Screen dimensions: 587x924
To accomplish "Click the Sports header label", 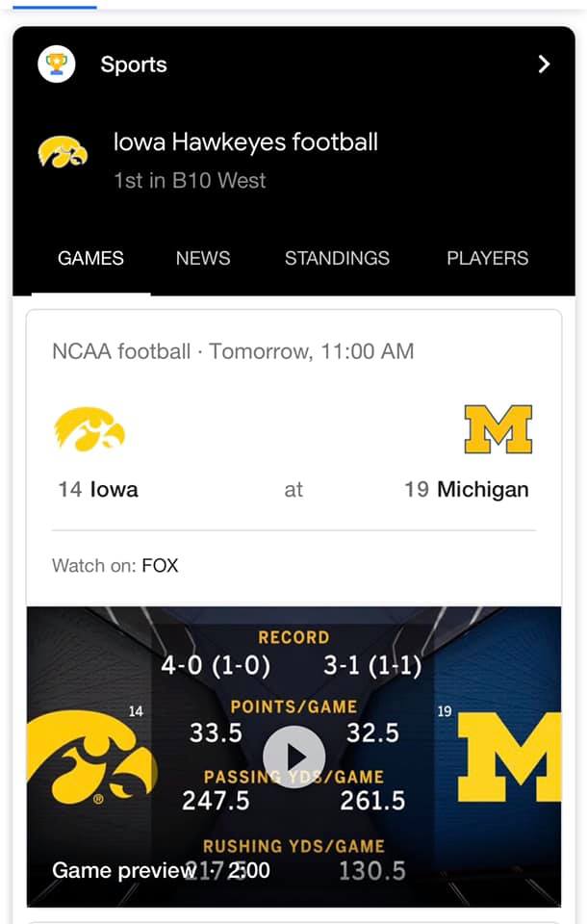I will [134, 64].
